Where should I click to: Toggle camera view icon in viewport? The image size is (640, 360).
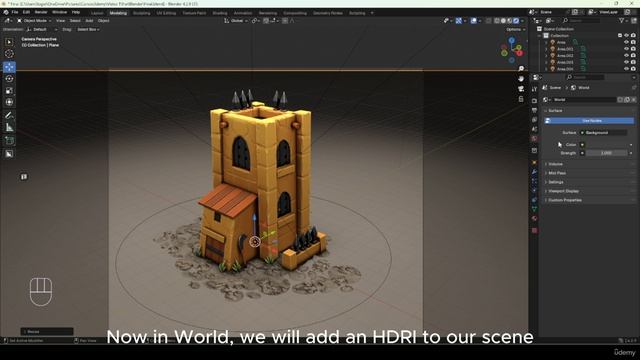click(521, 89)
